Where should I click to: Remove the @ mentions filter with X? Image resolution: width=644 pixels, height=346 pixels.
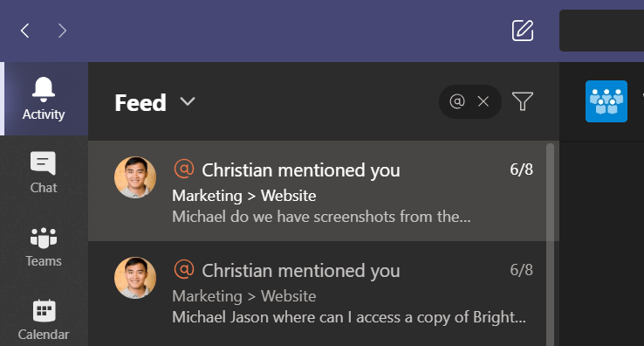tap(483, 101)
